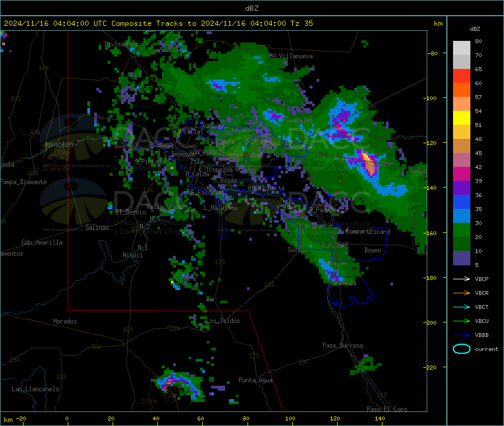Image resolution: width=504 pixels, height=426 pixels.
Task: Click the white VBCP arrow in legend
Action: pos(461,279)
